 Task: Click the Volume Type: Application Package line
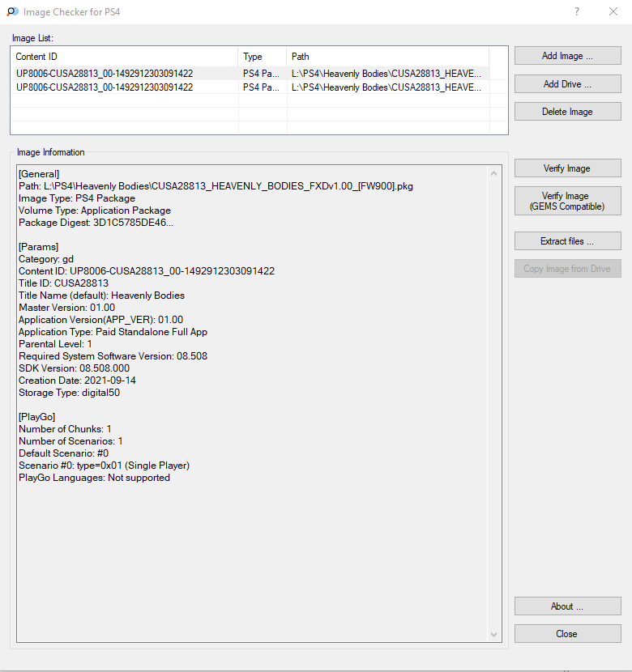(95, 210)
